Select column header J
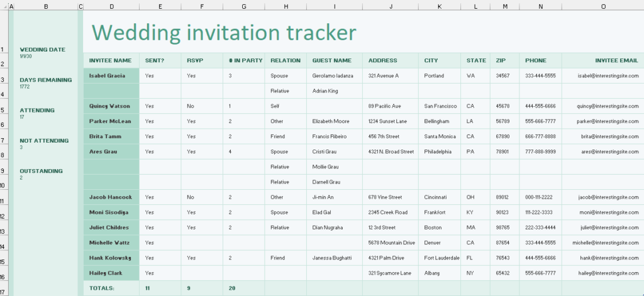The image size is (644, 296). (x=391, y=6)
